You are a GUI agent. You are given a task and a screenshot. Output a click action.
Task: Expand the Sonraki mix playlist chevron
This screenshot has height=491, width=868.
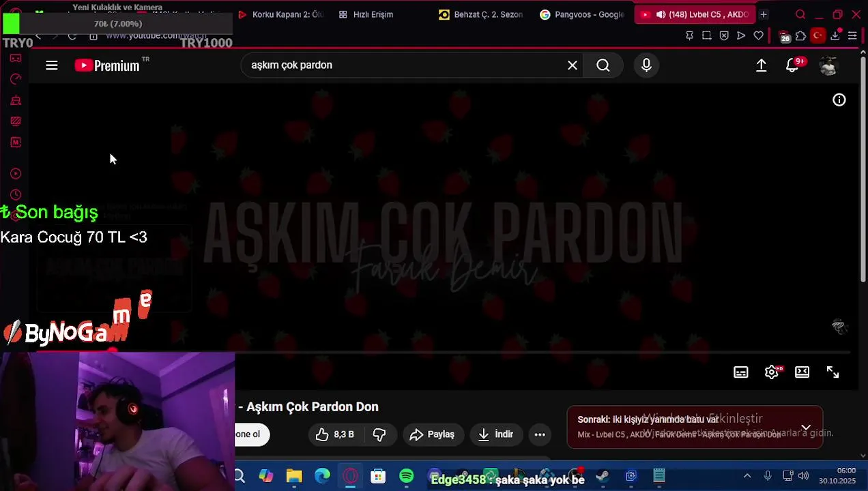(x=806, y=428)
